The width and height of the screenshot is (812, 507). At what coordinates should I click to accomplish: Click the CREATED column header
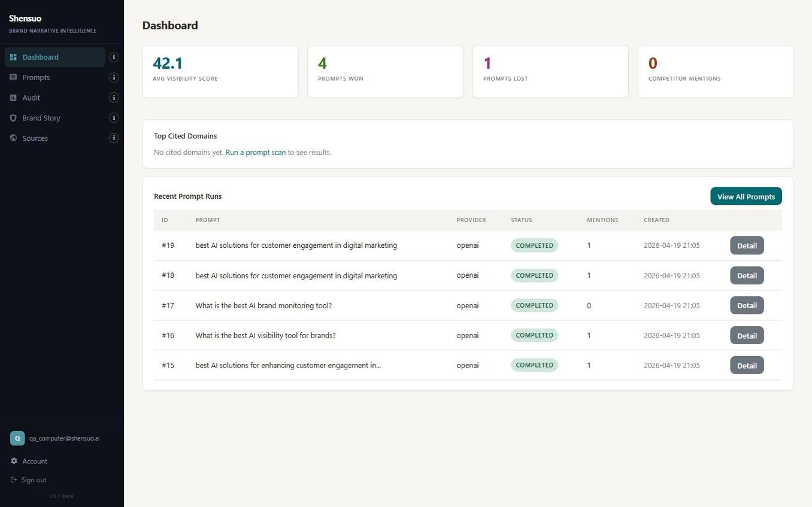pos(656,220)
